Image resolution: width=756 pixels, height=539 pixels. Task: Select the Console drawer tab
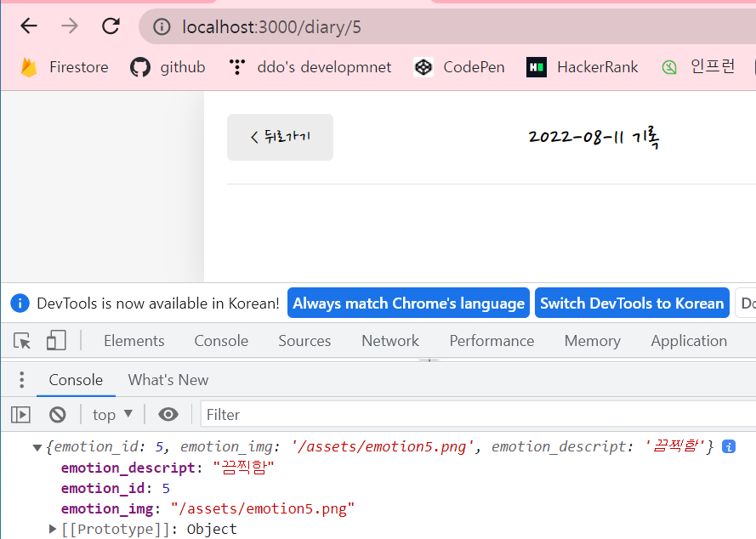(77, 380)
